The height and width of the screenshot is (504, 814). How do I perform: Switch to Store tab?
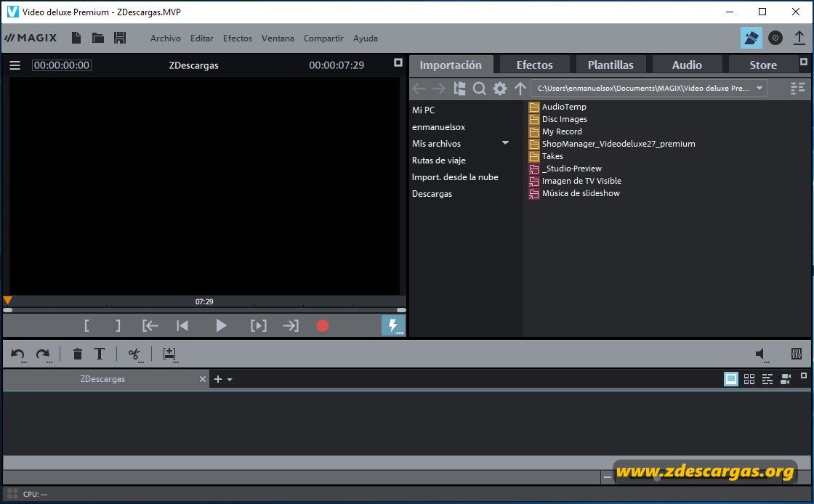763,65
